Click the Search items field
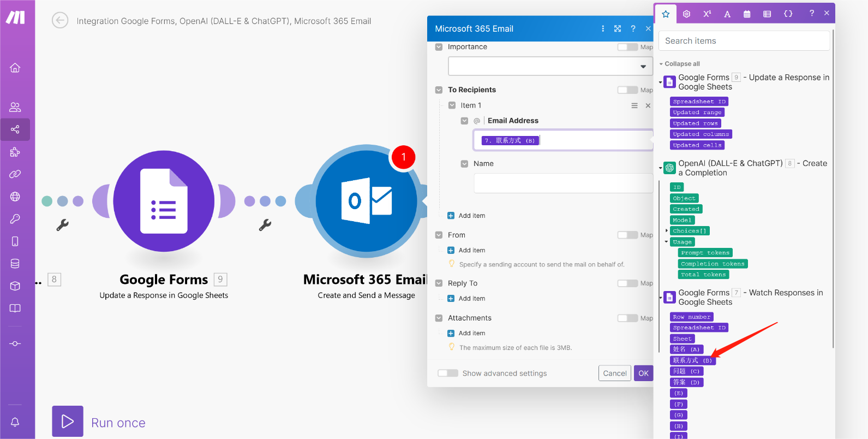 click(x=744, y=41)
